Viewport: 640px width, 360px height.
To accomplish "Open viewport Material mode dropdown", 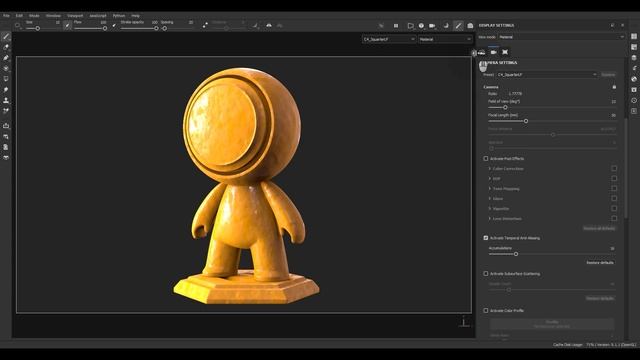I will tap(444, 39).
